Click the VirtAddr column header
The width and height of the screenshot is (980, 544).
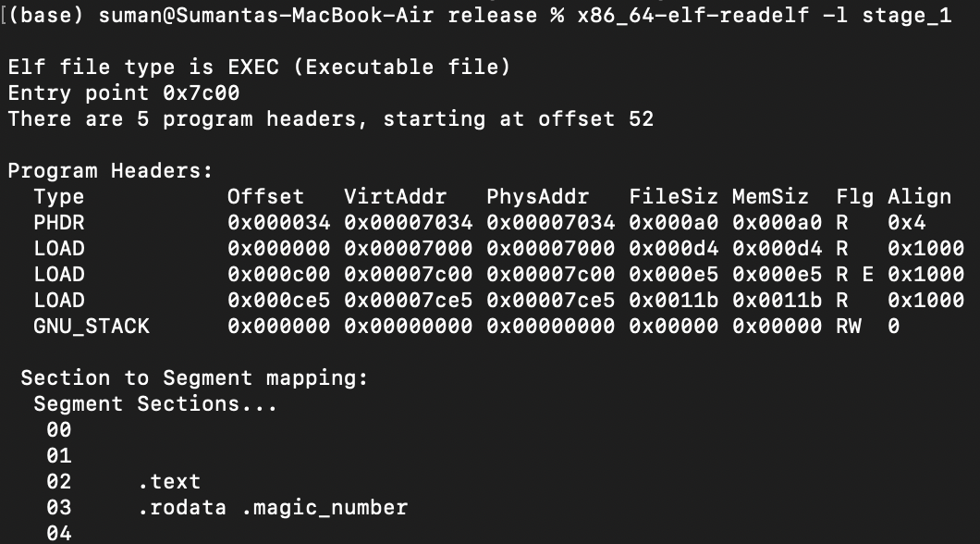(x=395, y=197)
